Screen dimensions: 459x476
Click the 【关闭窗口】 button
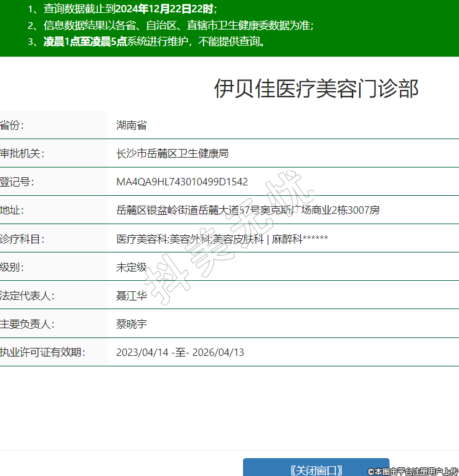[316, 469]
